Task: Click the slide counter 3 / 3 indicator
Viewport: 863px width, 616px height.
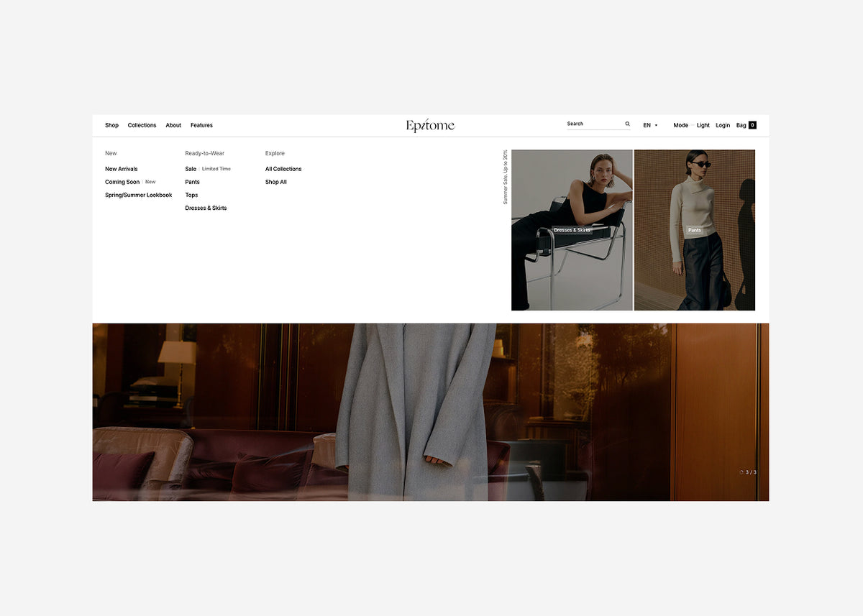Action: point(749,472)
